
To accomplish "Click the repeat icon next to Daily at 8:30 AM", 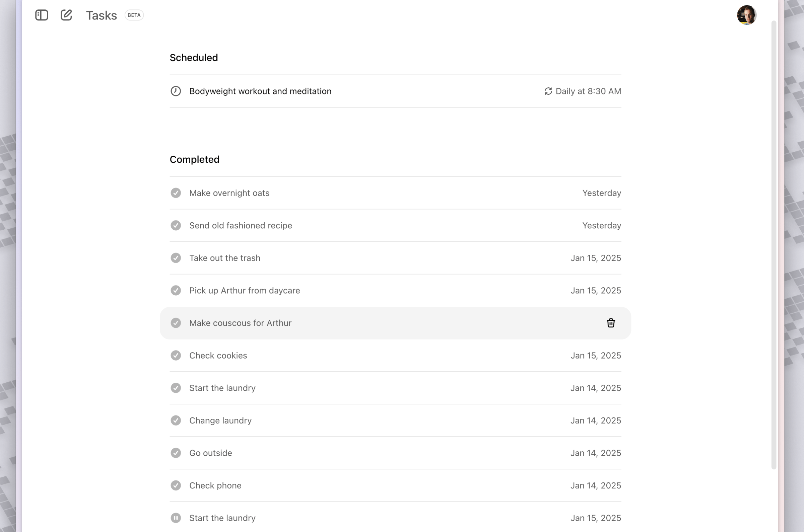I will click(548, 91).
